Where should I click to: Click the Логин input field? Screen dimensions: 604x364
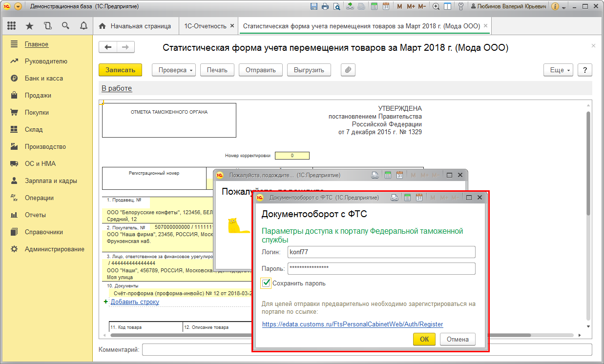coord(381,252)
